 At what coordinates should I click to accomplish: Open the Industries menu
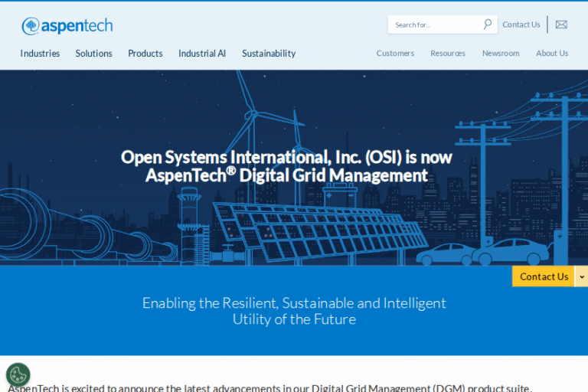40,54
